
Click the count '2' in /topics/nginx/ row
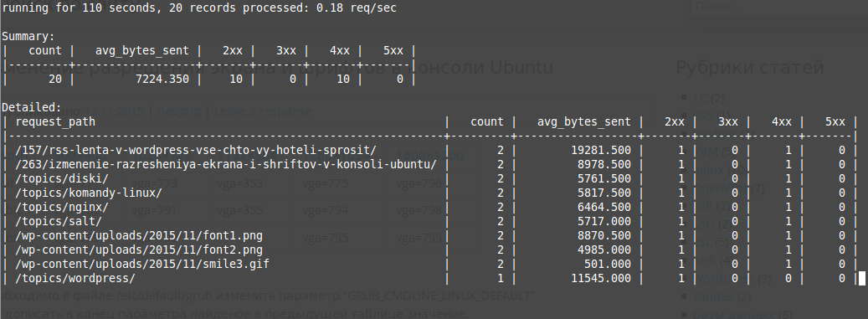[501, 207]
